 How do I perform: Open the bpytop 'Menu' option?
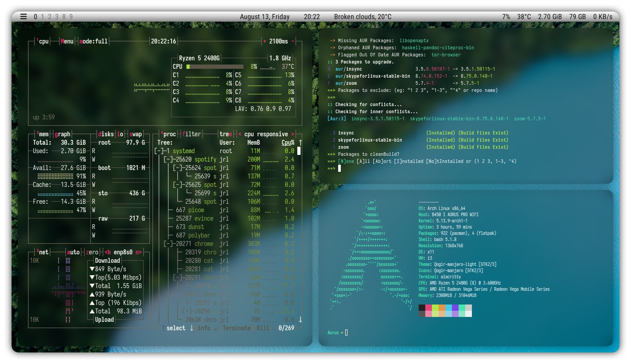(67, 41)
